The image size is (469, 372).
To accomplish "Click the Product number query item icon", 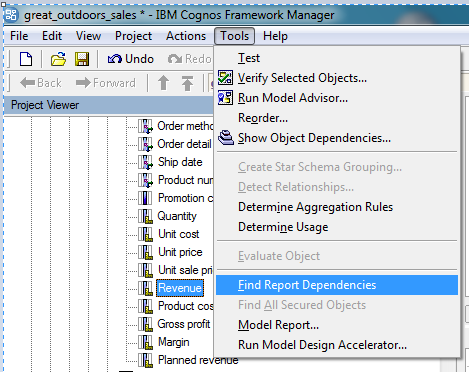I will tap(145, 180).
